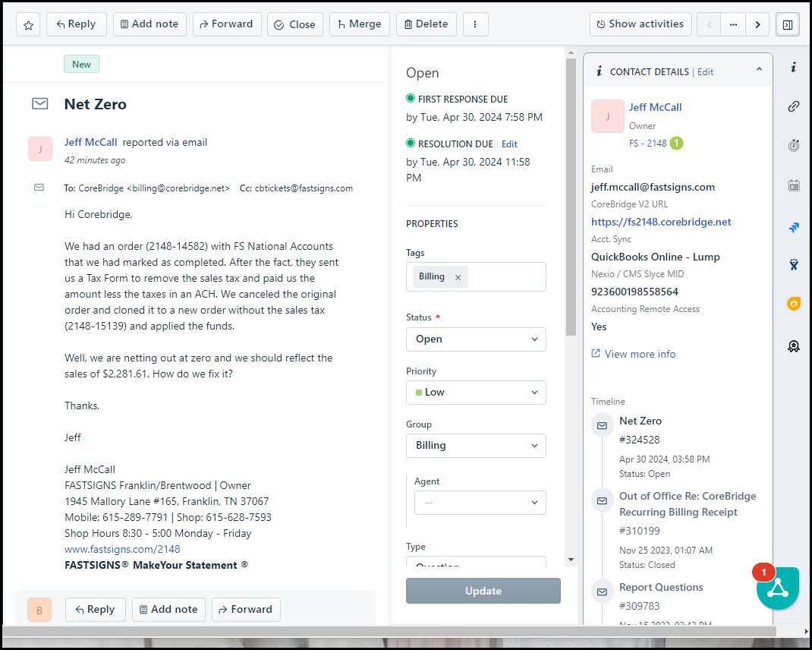812x650 pixels.
Task: Click the Nexio MID number 923600198558564
Action: pyautogui.click(x=634, y=292)
